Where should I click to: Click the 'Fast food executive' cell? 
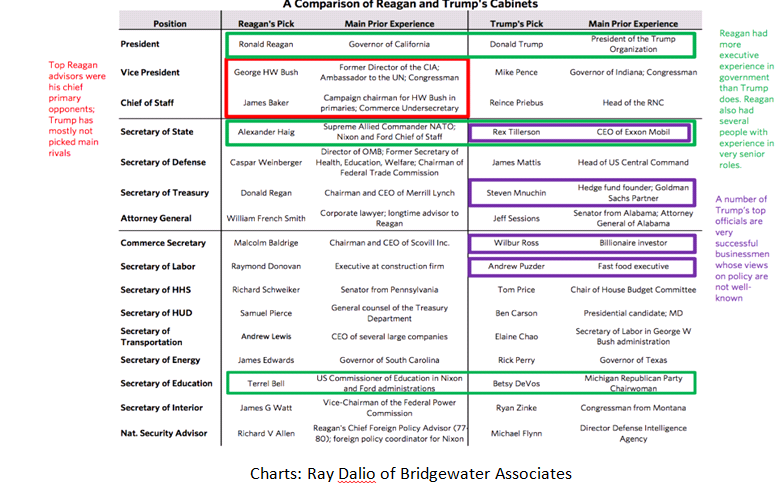(x=633, y=266)
